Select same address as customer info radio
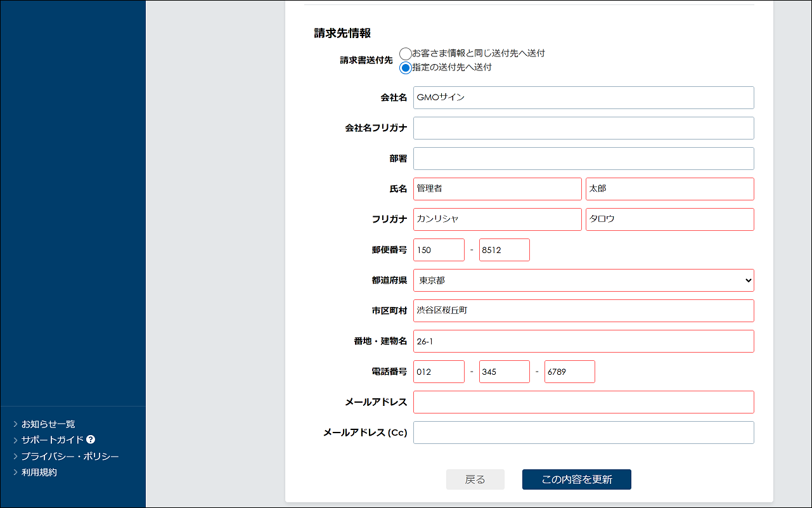Screen dimensions: 812x508 [406, 54]
